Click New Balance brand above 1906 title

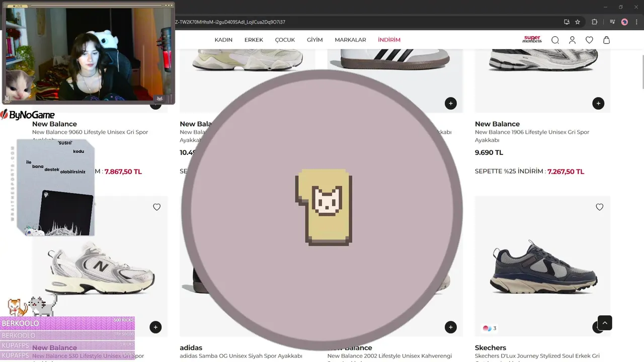497,124
